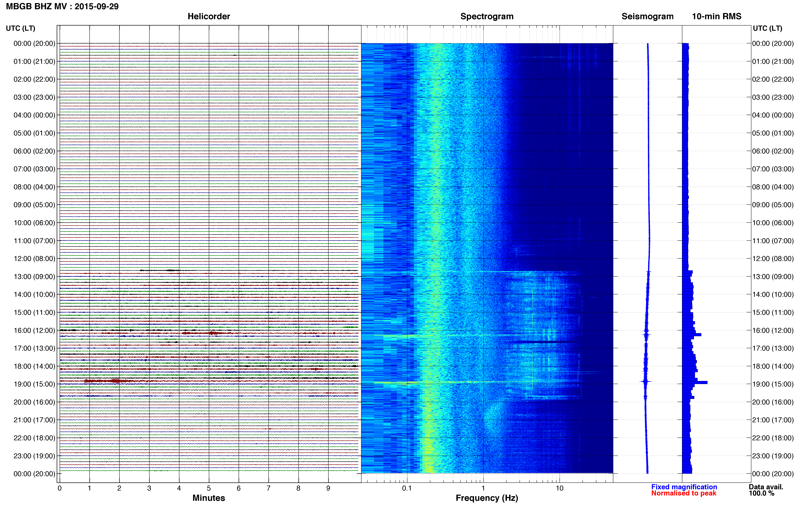Click tick label "5" on the Minutes axis
812x508 pixels.
point(209,488)
